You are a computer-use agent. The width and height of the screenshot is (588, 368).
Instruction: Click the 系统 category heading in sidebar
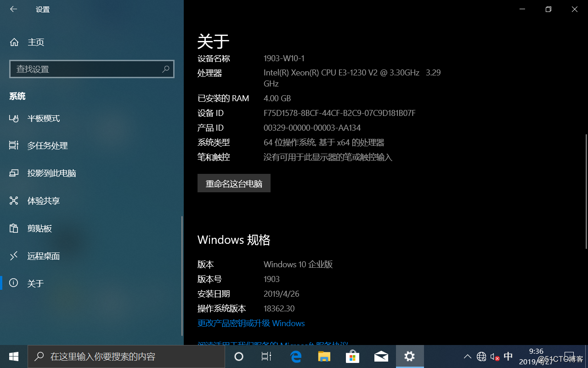[17, 96]
